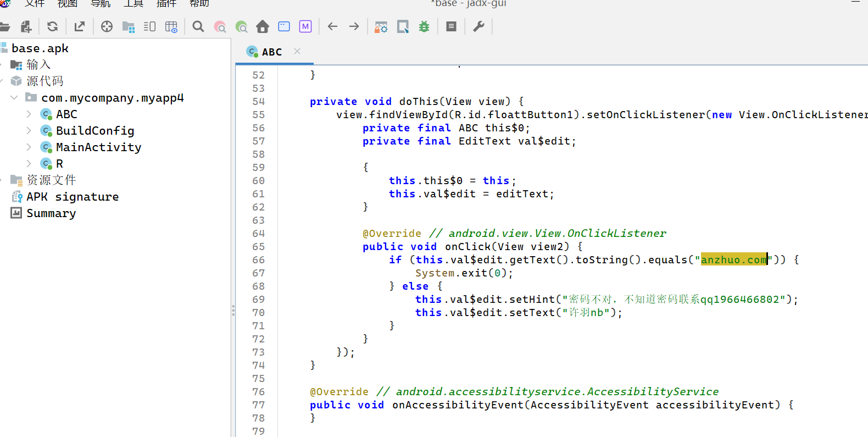
Task: Launch the debugger with the green bug icon
Action: (x=424, y=26)
